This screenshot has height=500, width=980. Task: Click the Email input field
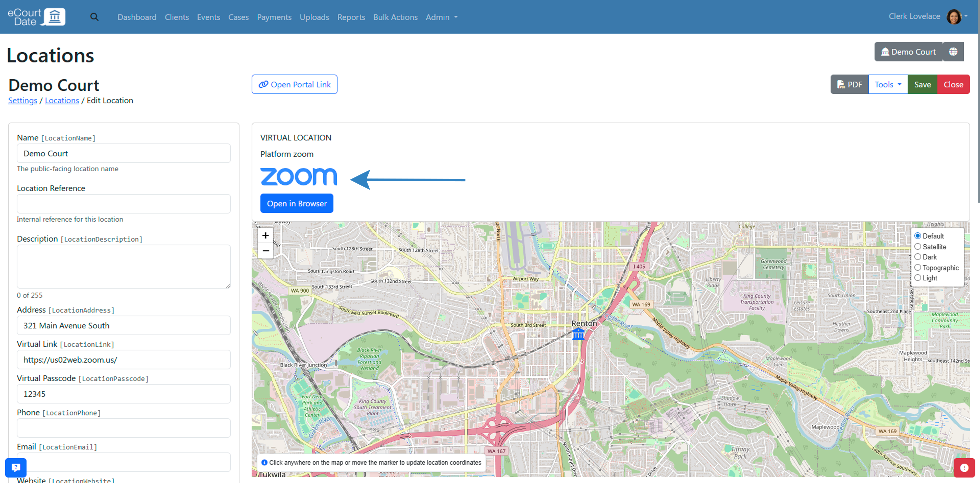[x=124, y=462]
